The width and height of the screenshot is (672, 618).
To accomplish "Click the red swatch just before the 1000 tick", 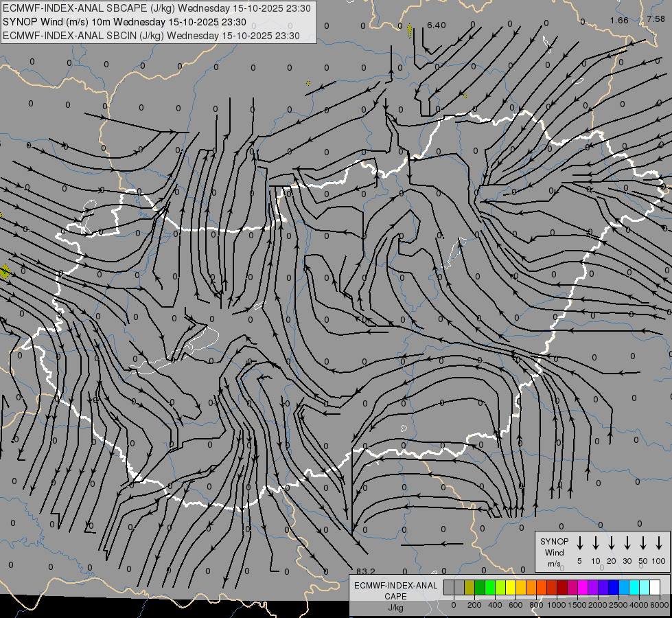I will (552, 587).
